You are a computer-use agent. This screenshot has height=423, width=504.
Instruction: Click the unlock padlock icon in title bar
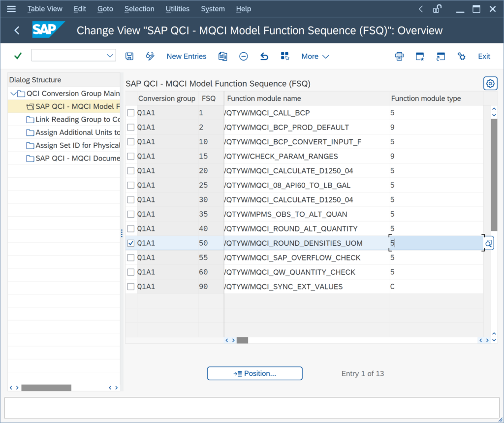437,9
